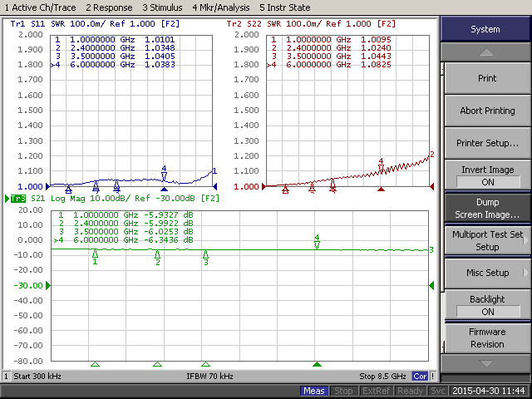This screenshot has height=399, width=532.
Task: Click Dump Screen Image softkey
Action: tap(487, 209)
